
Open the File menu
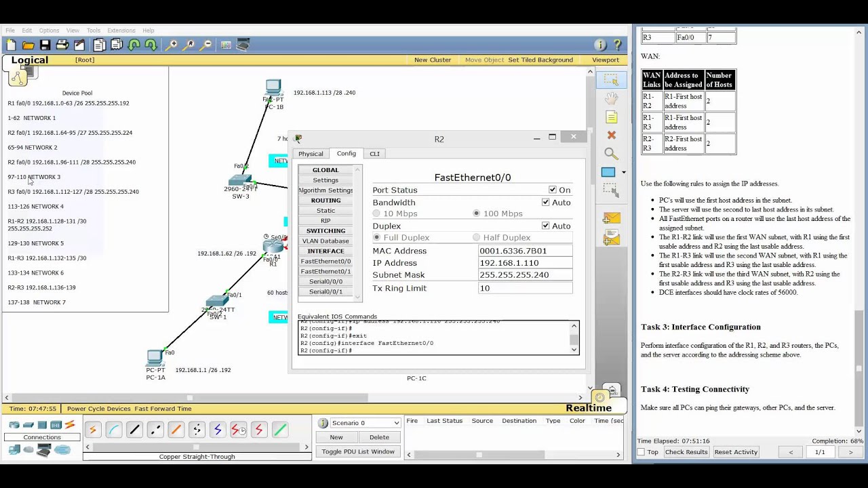[10, 30]
